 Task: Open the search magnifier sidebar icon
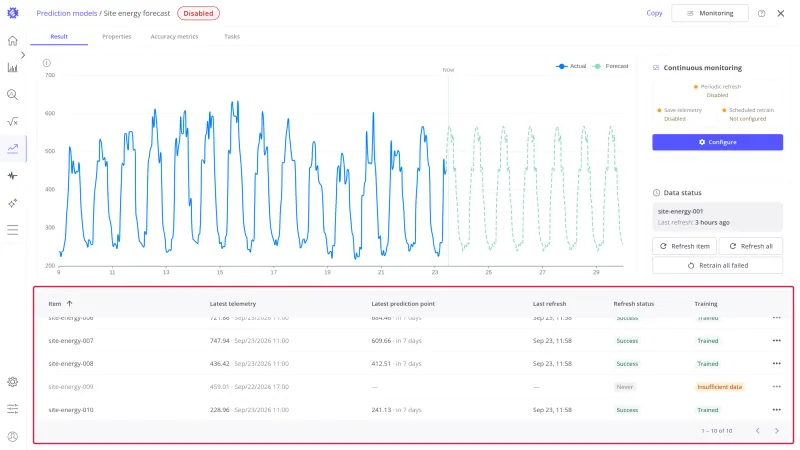(13, 95)
